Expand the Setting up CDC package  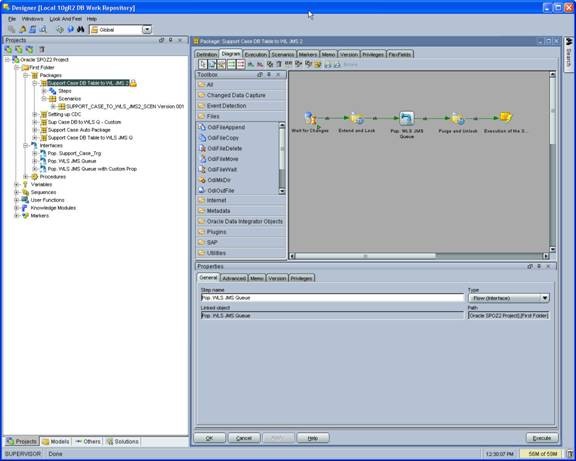35,114
